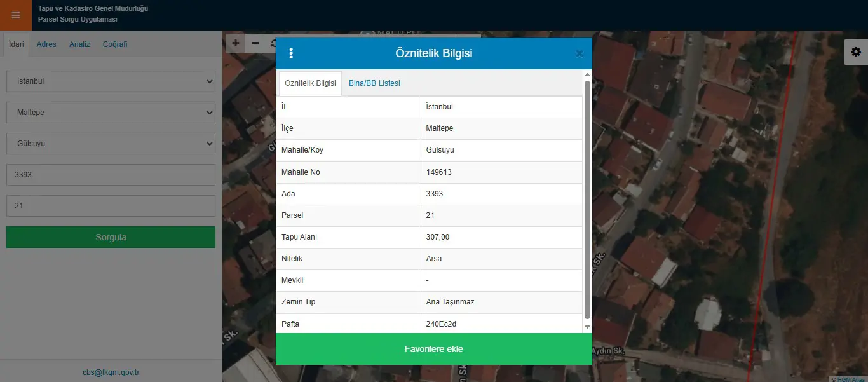Click the Sorgula button
This screenshot has width=868, height=382.
click(x=111, y=237)
